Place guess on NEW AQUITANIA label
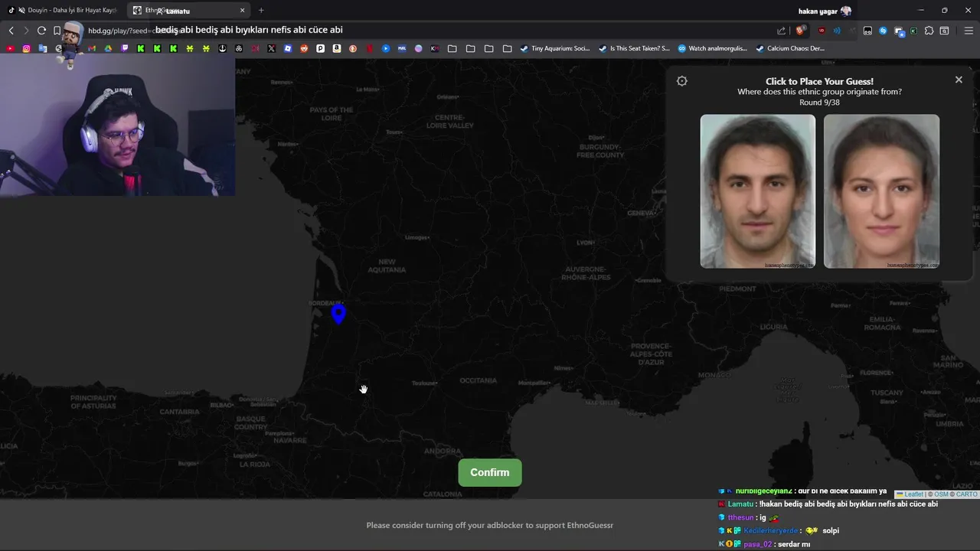 pyautogui.click(x=387, y=266)
